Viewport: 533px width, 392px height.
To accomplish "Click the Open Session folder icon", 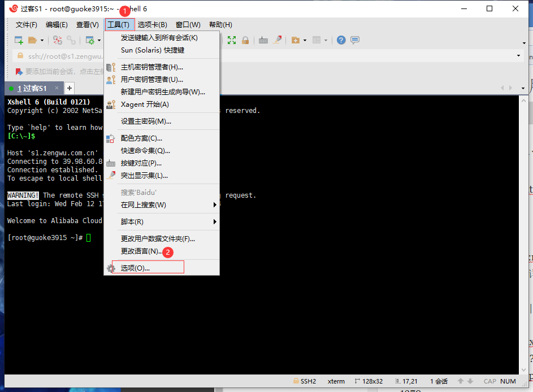I will pos(32,40).
